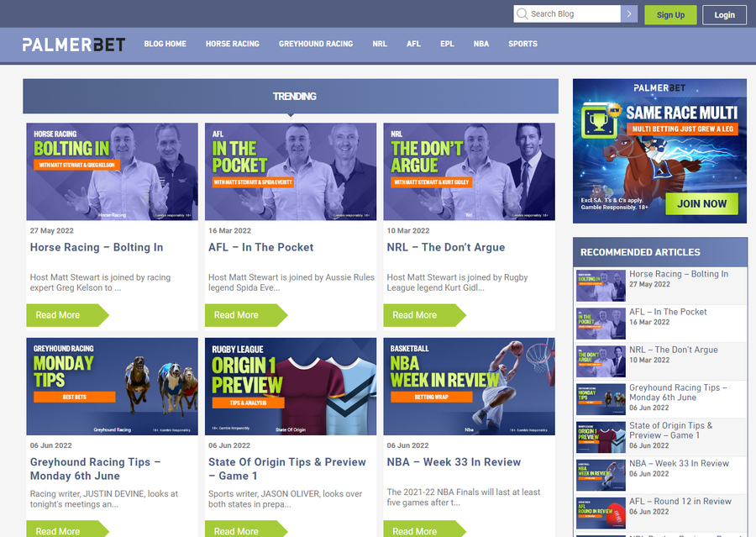Open the Origin 1 Preview banner image
Screen dimensions: 756x537
[291, 387]
